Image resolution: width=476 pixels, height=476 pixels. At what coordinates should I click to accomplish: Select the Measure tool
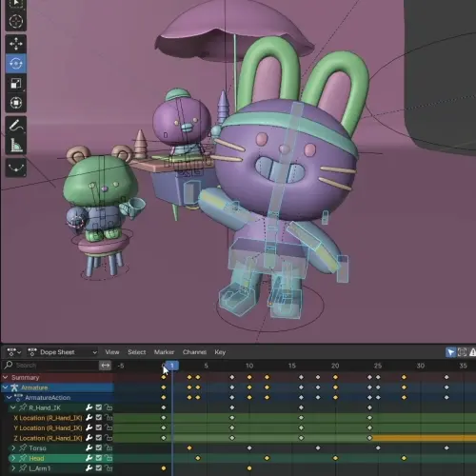click(x=16, y=146)
